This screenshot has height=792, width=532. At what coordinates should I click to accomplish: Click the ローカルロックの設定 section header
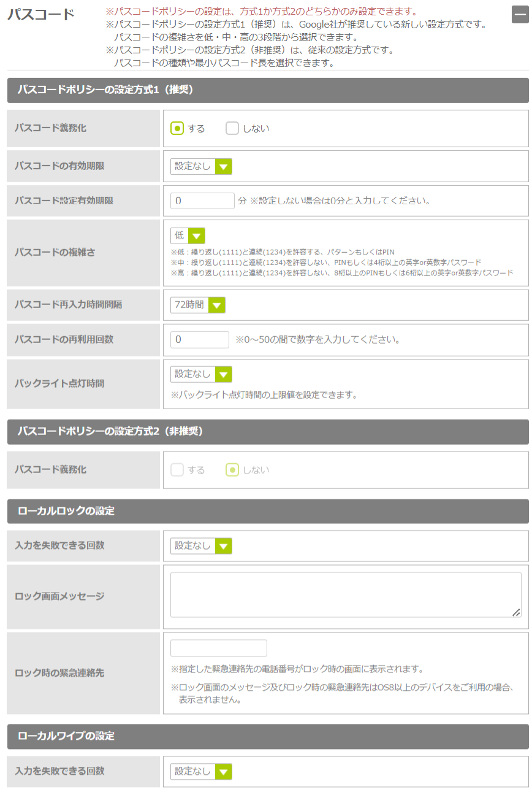pyautogui.click(x=267, y=511)
